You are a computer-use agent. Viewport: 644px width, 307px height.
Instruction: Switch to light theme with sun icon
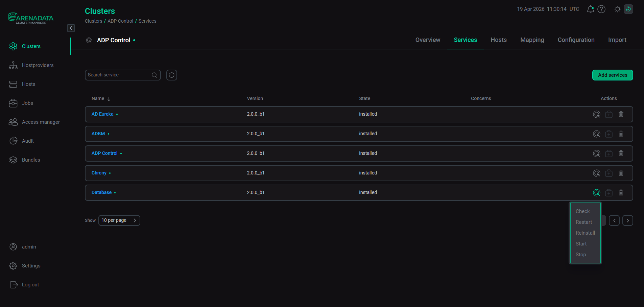[617, 9]
